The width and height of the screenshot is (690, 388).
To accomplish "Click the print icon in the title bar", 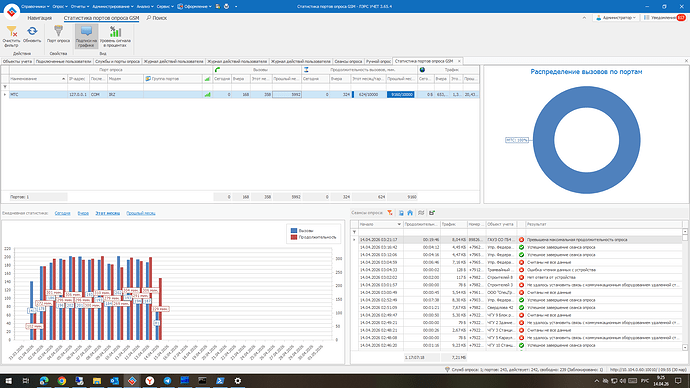I will [226, 7].
